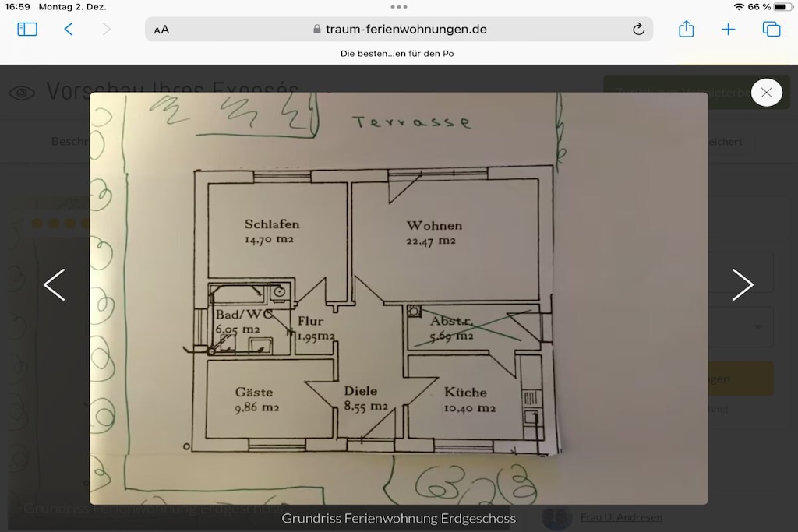Viewport: 798px width, 532px height.
Task: Click the caption 'Grundriss Ferienwohnung Erdgeschoss'
Action: pyautogui.click(x=398, y=518)
